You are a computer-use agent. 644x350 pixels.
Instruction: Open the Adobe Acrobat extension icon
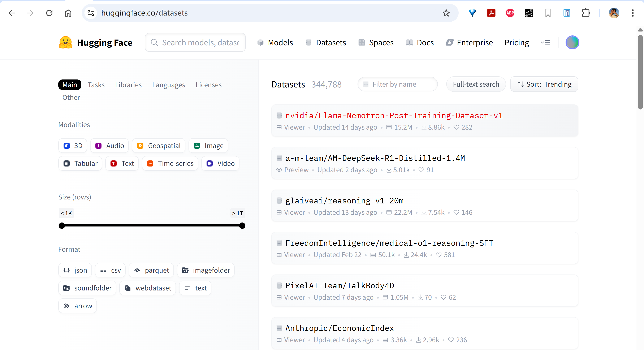(x=491, y=13)
